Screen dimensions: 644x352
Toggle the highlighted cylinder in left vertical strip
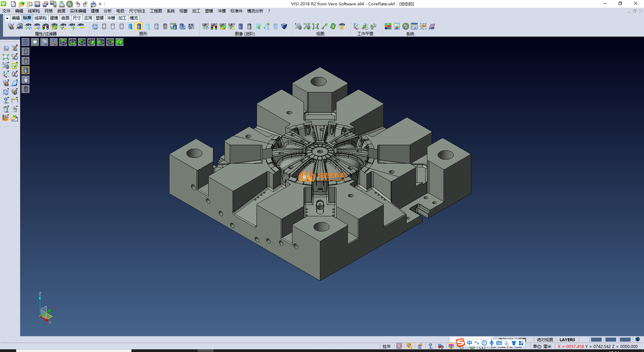[x=26, y=70]
